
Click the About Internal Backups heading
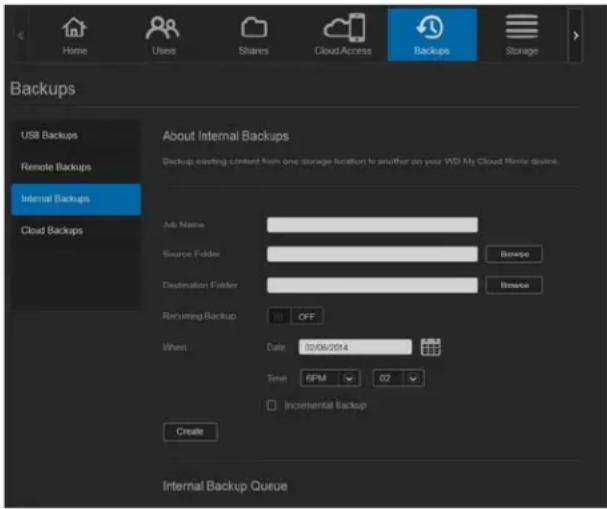pyautogui.click(x=226, y=136)
